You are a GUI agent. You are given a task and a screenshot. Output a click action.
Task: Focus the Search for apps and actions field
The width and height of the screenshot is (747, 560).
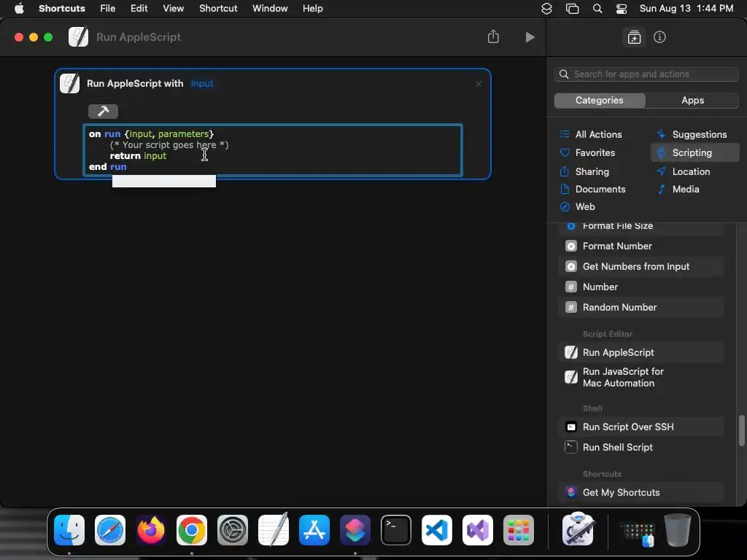click(x=646, y=74)
